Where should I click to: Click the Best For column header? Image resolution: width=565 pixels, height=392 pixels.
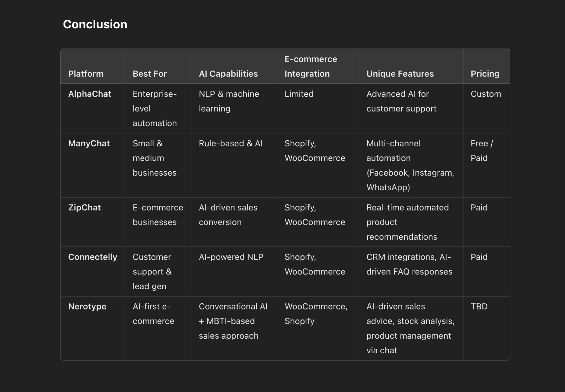(x=150, y=74)
